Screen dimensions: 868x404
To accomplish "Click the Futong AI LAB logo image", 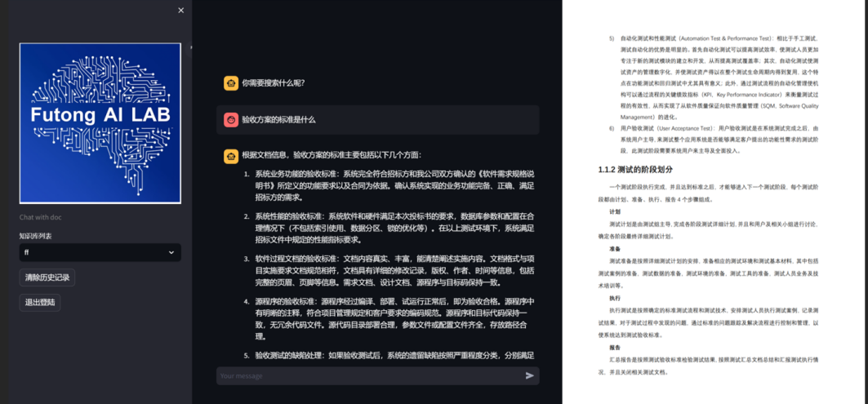I will tap(100, 122).
